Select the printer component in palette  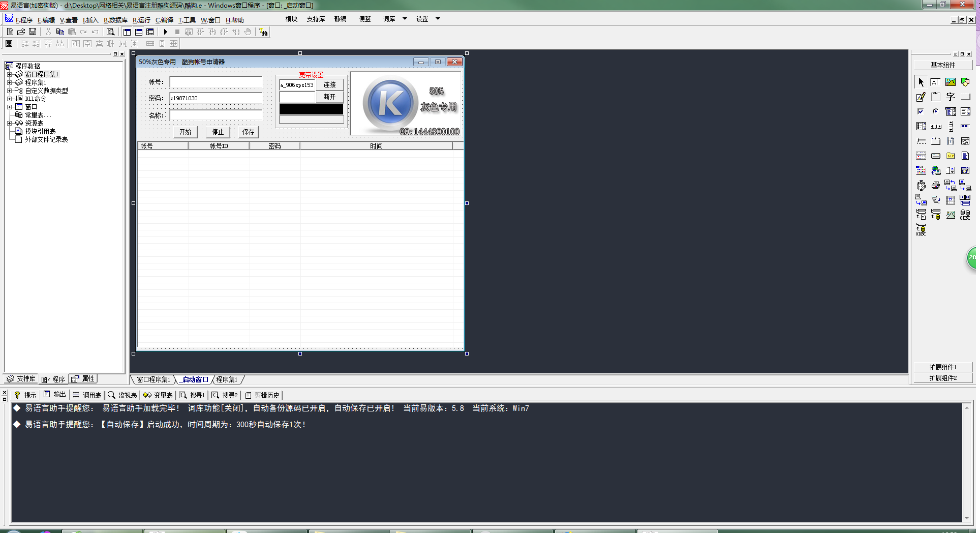[936, 186]
